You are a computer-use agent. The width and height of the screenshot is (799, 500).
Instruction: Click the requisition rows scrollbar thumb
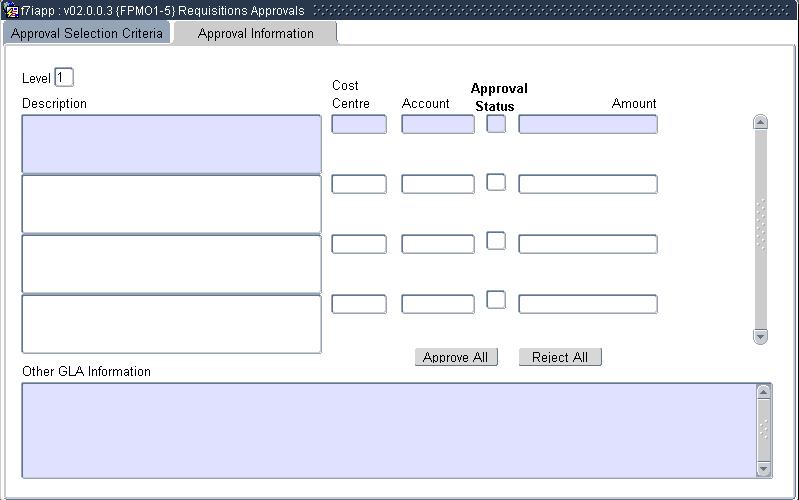point(760,229)
